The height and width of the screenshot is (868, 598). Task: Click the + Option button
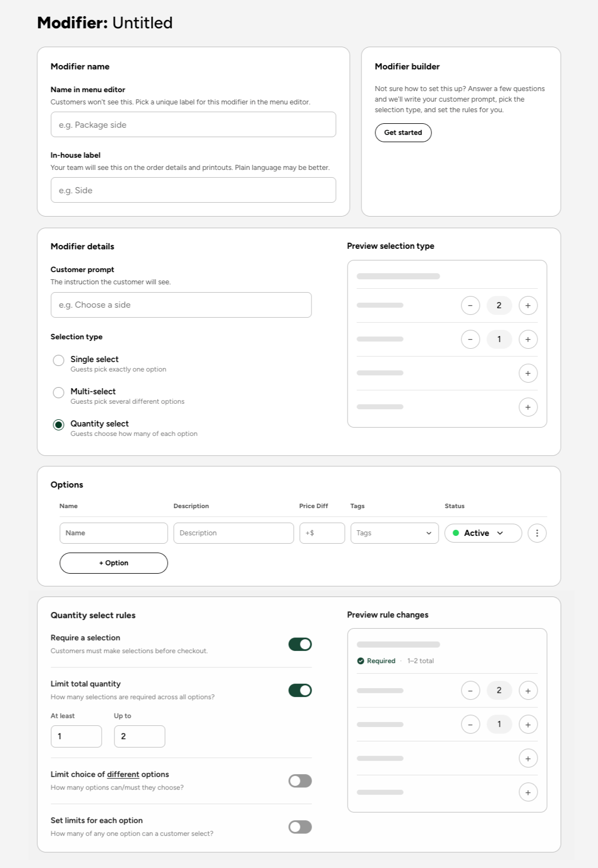point(114,563)
